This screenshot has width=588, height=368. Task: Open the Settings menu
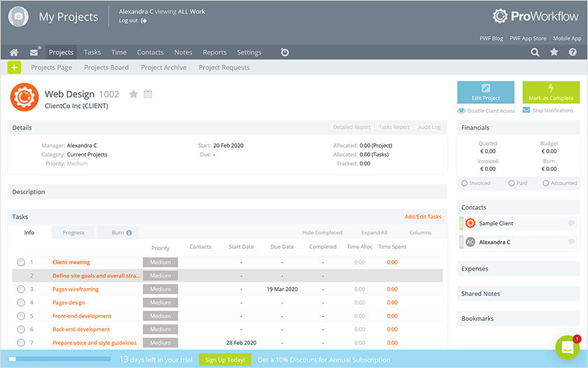coord(249,52)
